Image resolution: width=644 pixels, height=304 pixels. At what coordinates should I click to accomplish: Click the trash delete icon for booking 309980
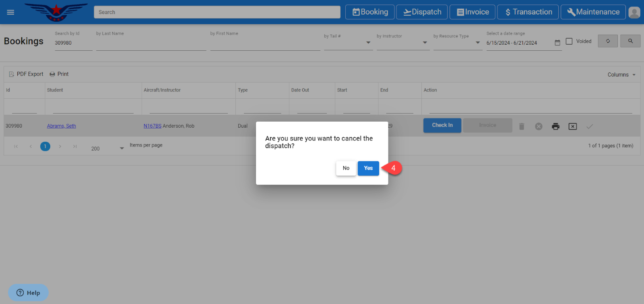521,126
